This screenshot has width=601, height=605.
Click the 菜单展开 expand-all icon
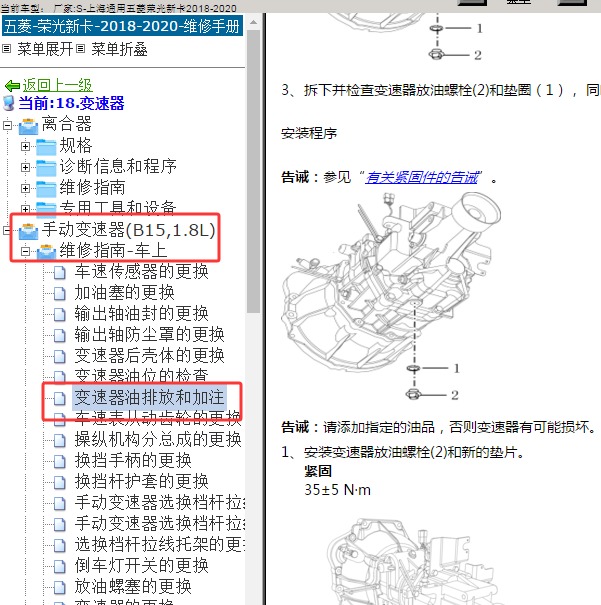tap(7, 49)
